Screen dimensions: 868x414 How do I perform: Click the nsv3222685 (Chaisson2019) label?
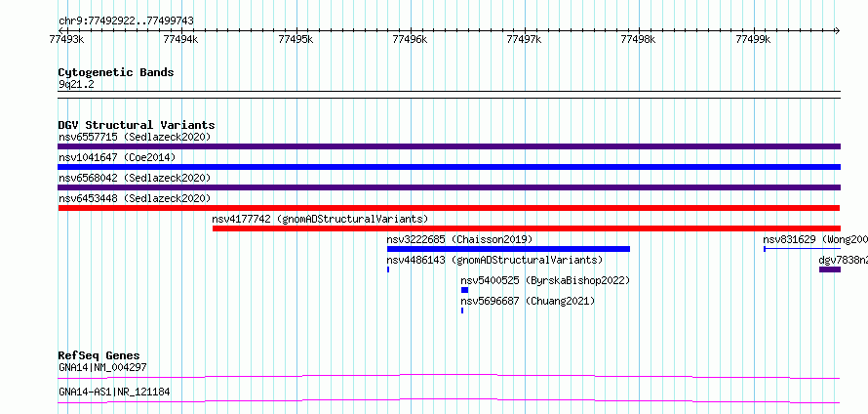[x=459, y=239]
